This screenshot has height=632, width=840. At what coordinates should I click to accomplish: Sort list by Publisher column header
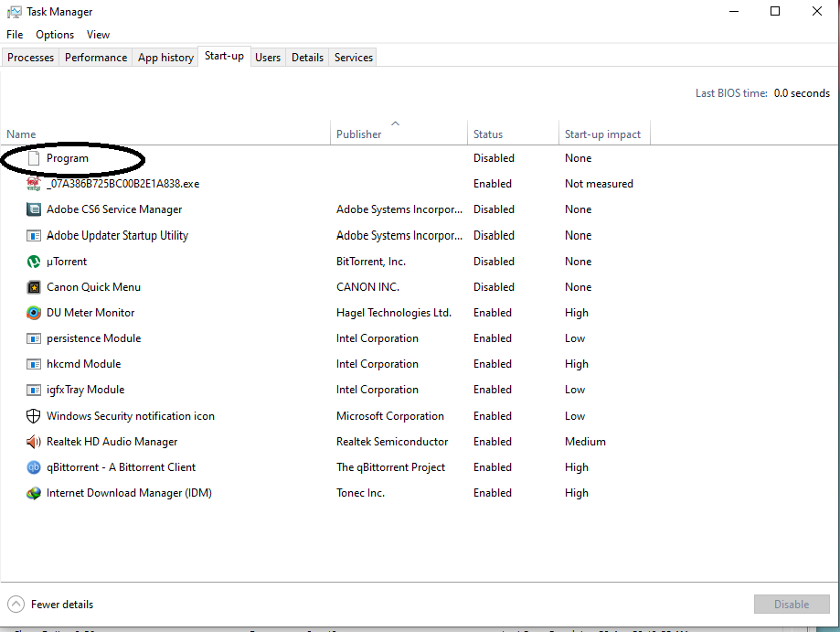(x=358, y=134)
